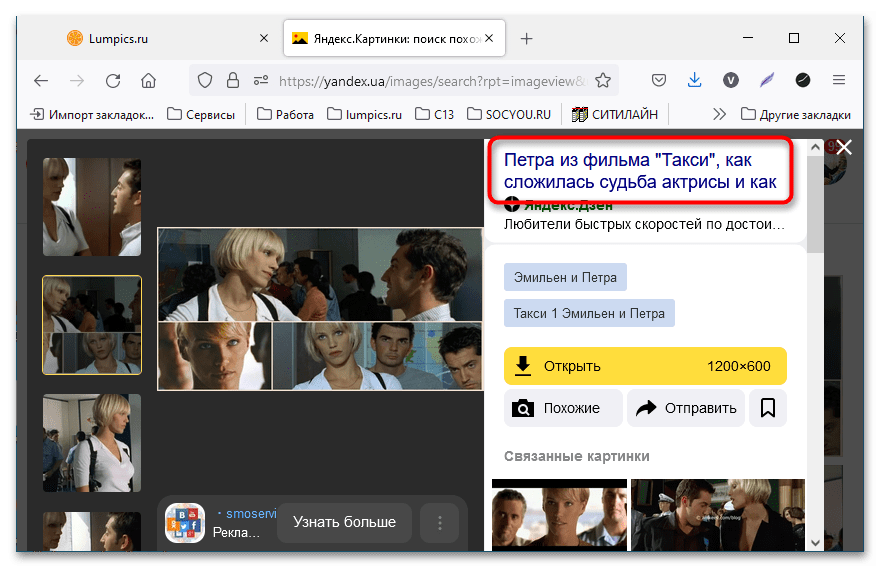880x568 pixels.
Task: Click the yellow Открыть button
Action: [x=645, y=366]
